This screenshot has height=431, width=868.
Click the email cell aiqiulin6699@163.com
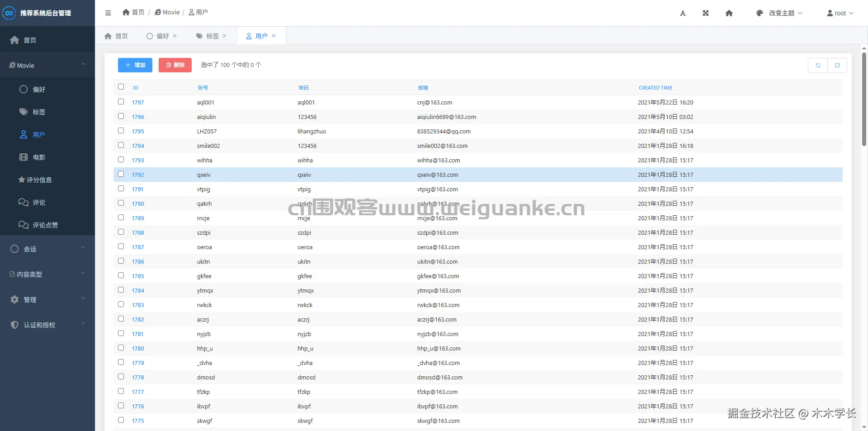tap(447, 117)
